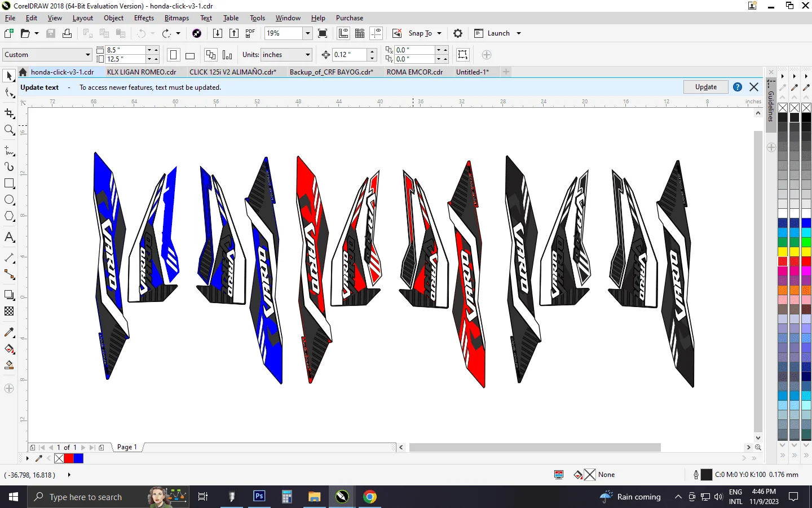Open the Bitmaps menu
This screenshot has height=508, width=812.
tap(176, 18)
